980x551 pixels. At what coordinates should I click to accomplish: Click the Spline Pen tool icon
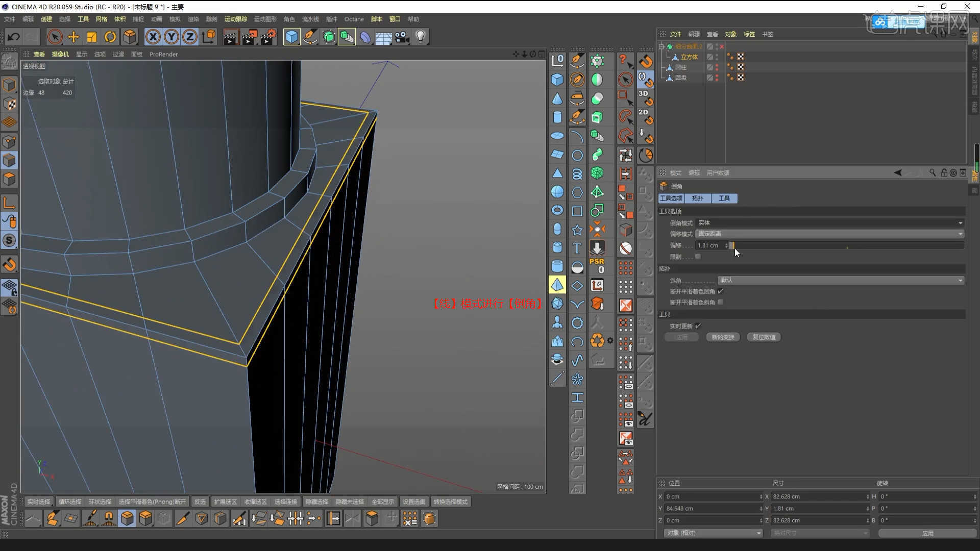[x=310, y=37]
